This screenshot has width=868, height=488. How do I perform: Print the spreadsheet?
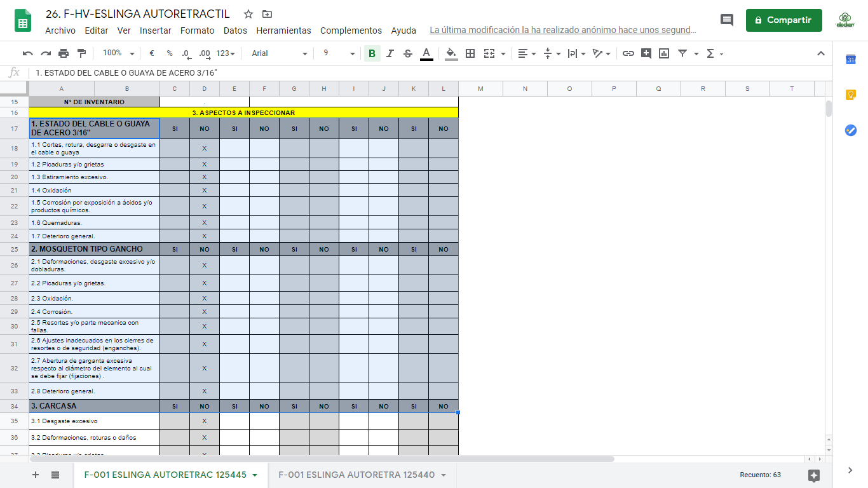click(x=64, y=53)
